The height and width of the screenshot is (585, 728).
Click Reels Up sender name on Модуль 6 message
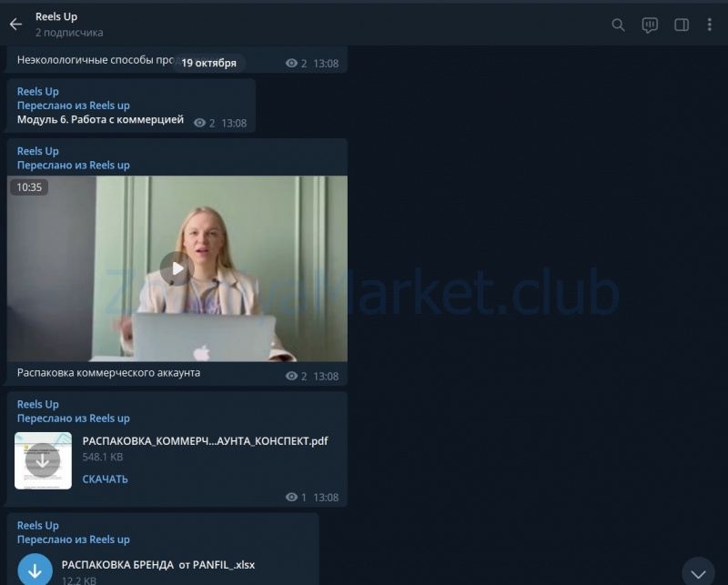pos(37,91)
